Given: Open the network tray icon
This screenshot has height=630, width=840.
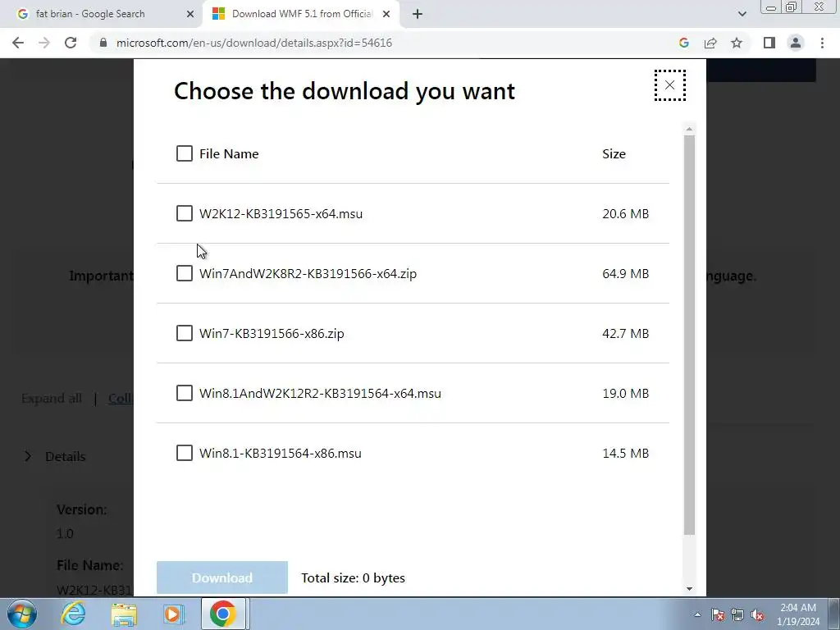Looking at the screenshot, I should click(x=737, y=614).
